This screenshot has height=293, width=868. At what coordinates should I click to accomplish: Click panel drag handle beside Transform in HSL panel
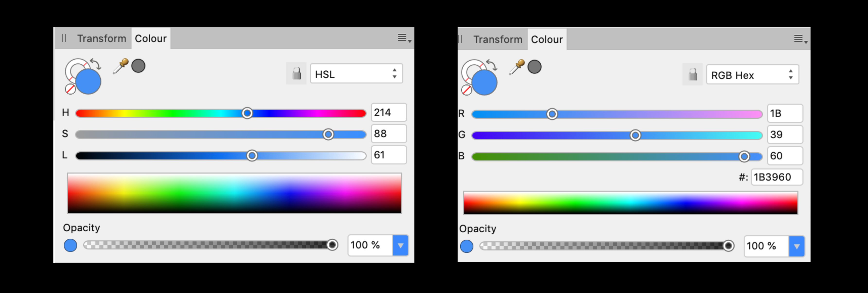tap(64, 38)
